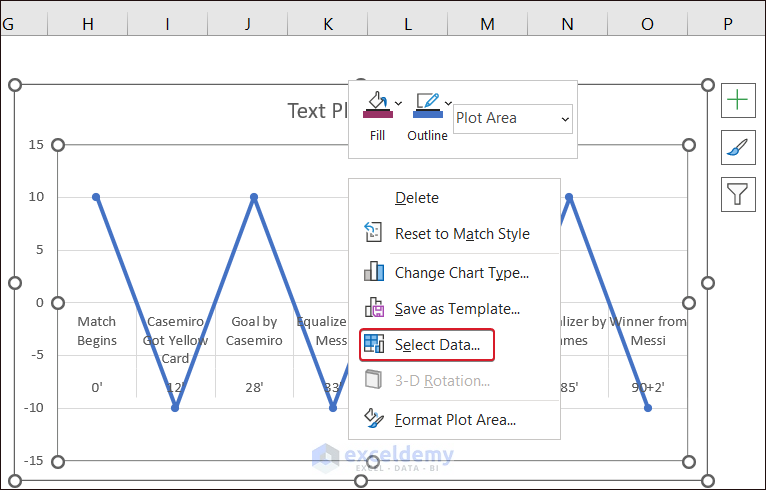This screenshot has height=490, width=766.
Task: Open the Chart Elements plus button
Action: click(738, 100)
